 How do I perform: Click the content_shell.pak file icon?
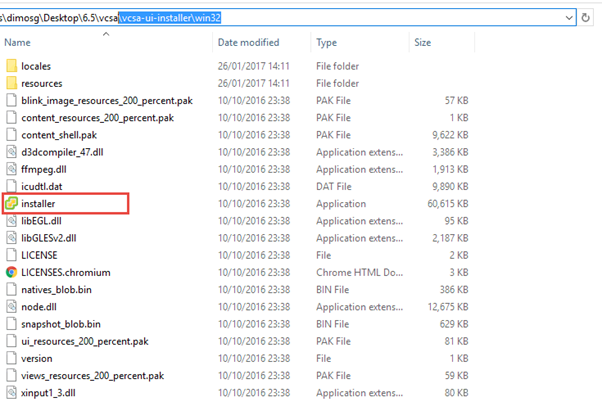[x=12, y=135]
